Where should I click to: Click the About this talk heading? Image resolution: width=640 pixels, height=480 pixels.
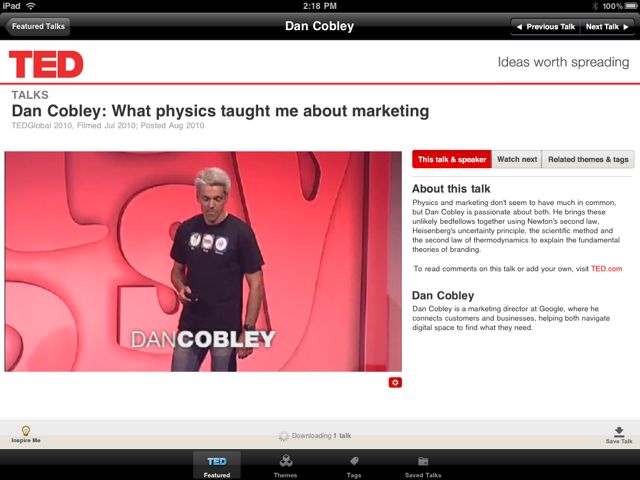coord(451,189)
